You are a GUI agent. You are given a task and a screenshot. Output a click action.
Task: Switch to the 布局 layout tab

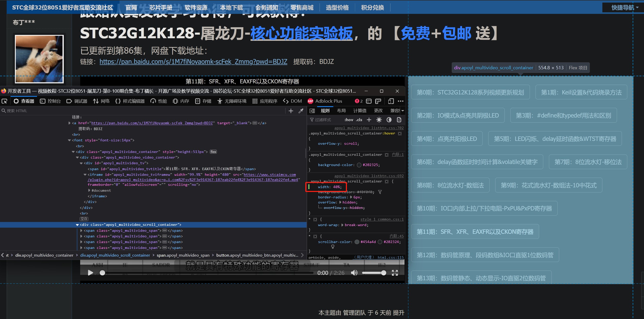pyautogui.click(x=341, y=111)
